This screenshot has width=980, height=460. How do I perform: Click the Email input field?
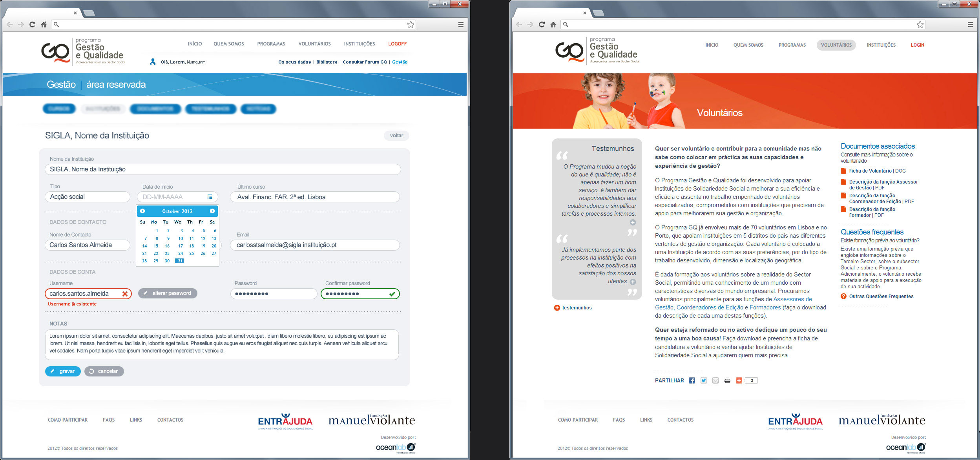click(314, 245)
